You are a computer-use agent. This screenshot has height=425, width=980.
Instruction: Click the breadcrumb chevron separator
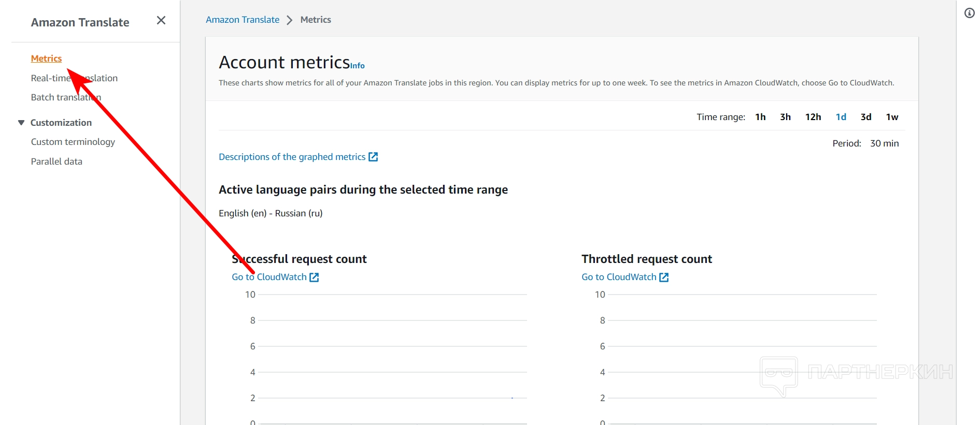click(290, 20)
